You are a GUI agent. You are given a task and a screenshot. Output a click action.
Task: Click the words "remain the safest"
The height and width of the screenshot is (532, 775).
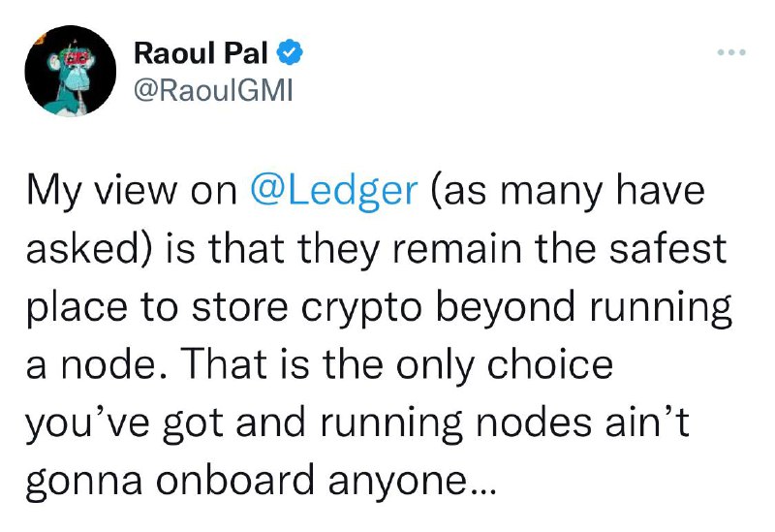point(559,248)
